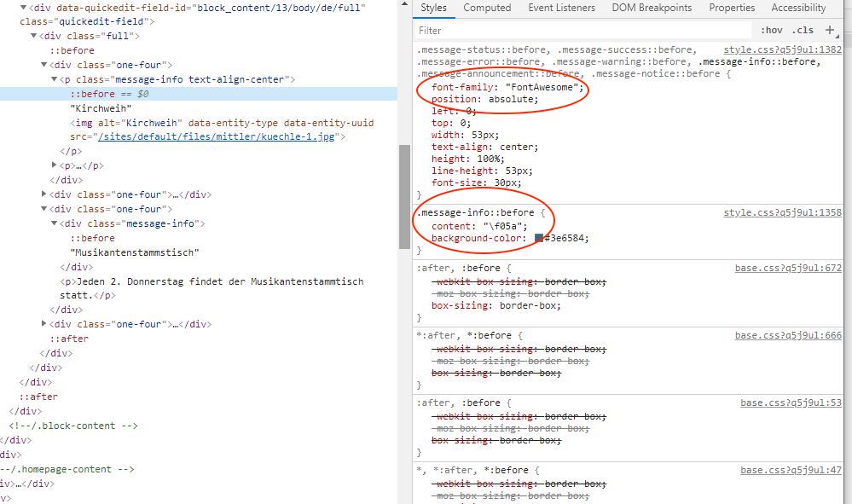Image resolution: width=852 pixels, height=504 pixels.
Task: Open the style.css?q5j9ul:1382 source link
Action: [782, 50]
